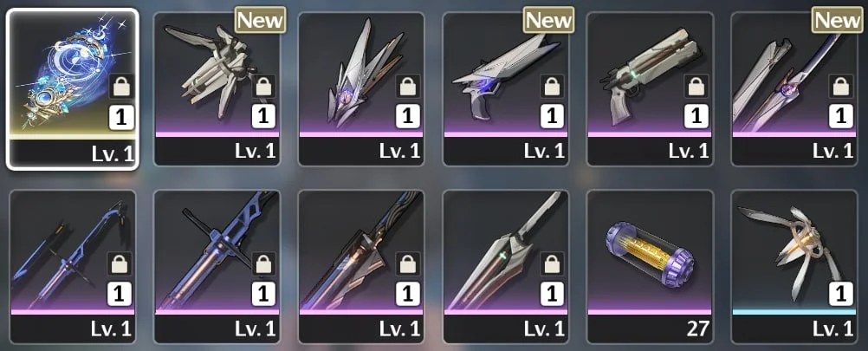
Task: Pick the white sword with green gem
Action: (x=505, y=267)
